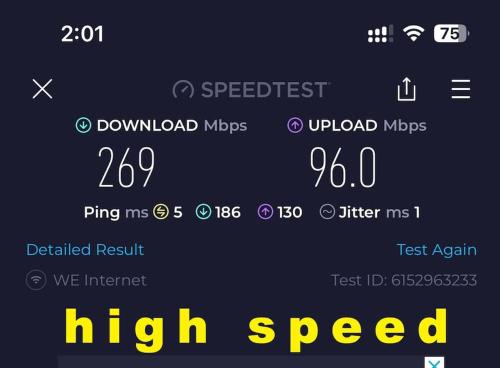The height and width of the screenshot is (368, 500).
Task: Tap the share icon
Action: 406,89
